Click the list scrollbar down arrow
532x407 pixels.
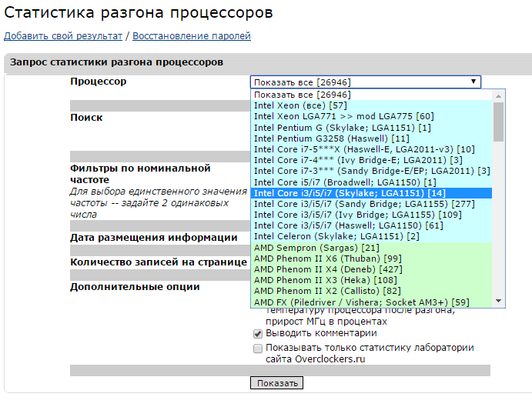pos(498,301)
